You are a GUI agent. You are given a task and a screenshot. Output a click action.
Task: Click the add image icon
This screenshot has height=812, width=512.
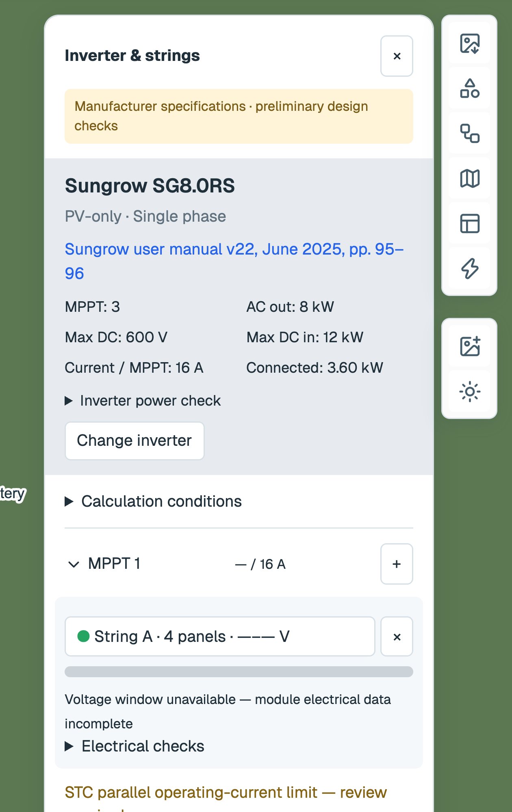470,346
